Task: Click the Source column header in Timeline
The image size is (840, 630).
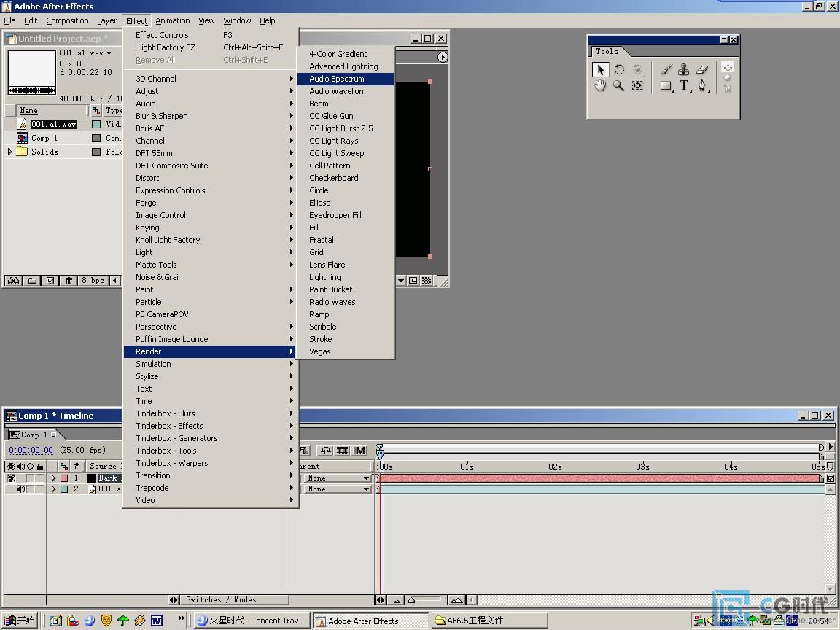Action: click(x=104, y=467)
